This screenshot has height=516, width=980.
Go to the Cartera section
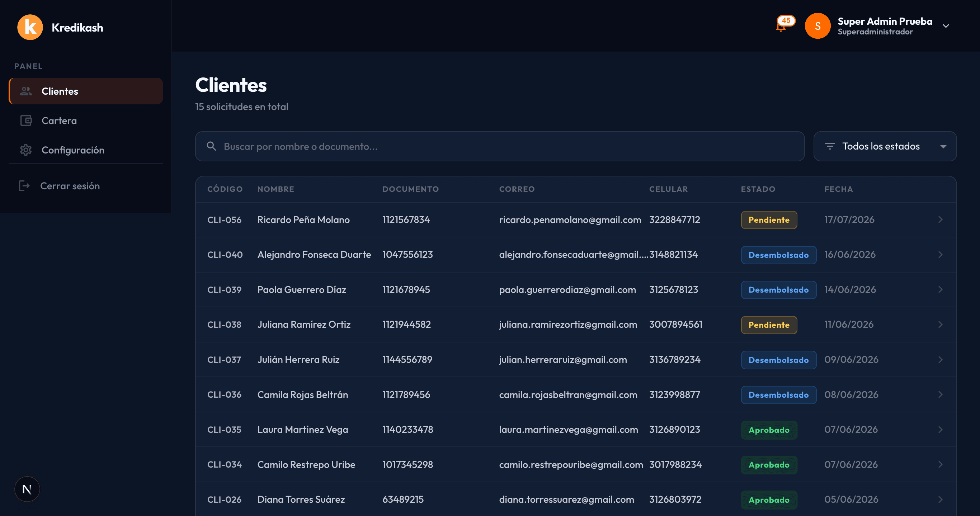click(x=86, y=120)
